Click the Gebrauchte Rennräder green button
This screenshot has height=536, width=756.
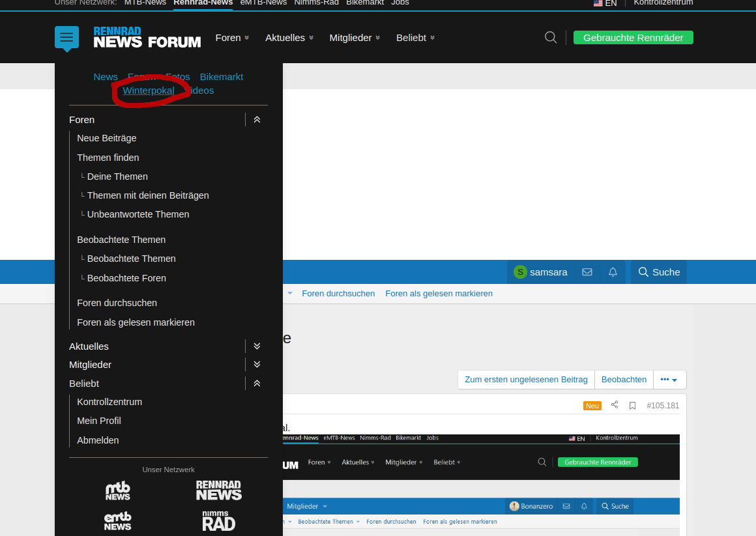(633, 38)
